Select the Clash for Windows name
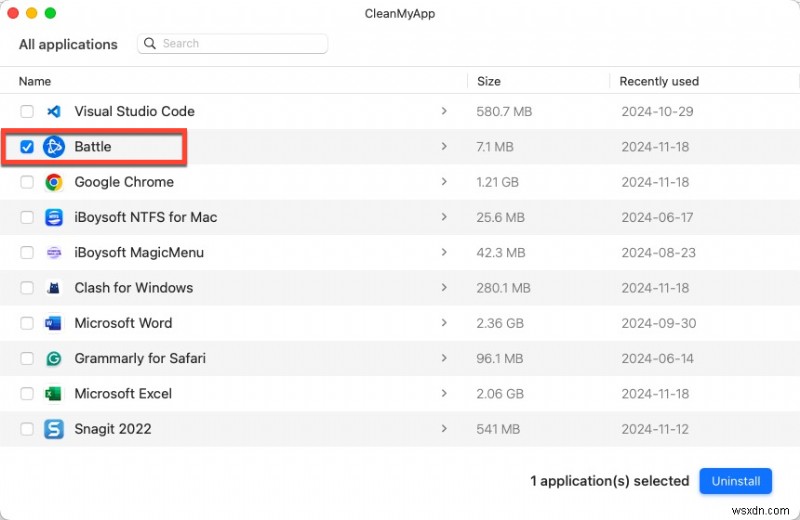 (x=134, y=288)
